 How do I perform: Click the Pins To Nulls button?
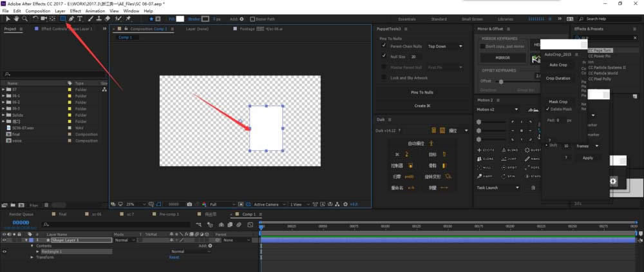point(421,93)
